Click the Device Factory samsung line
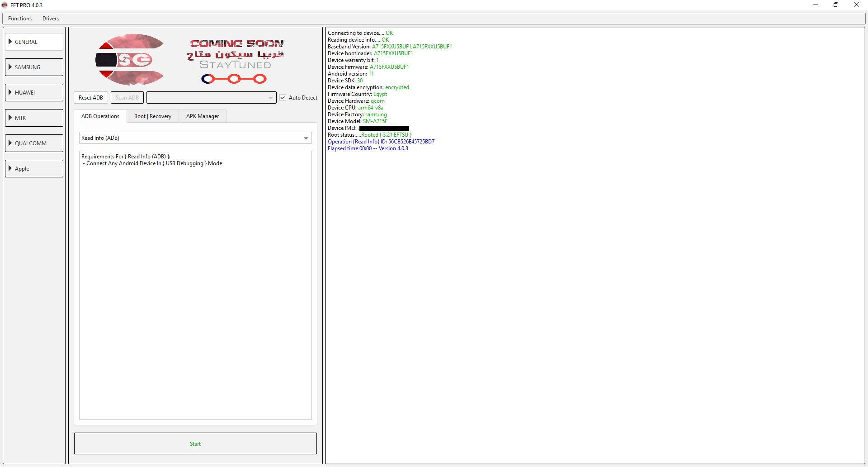The width and height of the screenshot is (868, 467). (357, 114)
